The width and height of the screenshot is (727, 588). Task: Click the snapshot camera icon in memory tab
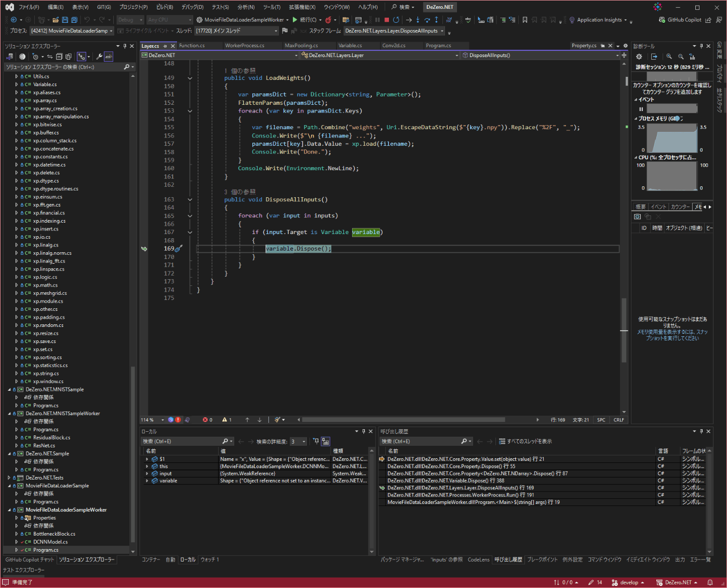(638, 216)
